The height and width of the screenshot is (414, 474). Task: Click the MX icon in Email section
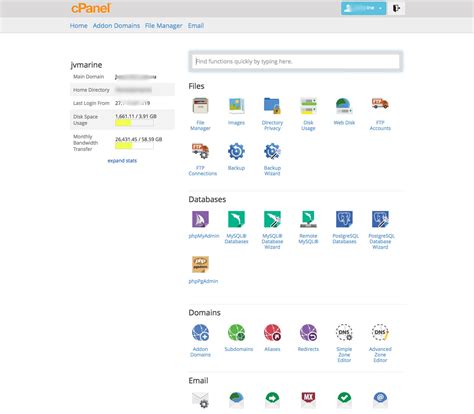pos(308,400)
